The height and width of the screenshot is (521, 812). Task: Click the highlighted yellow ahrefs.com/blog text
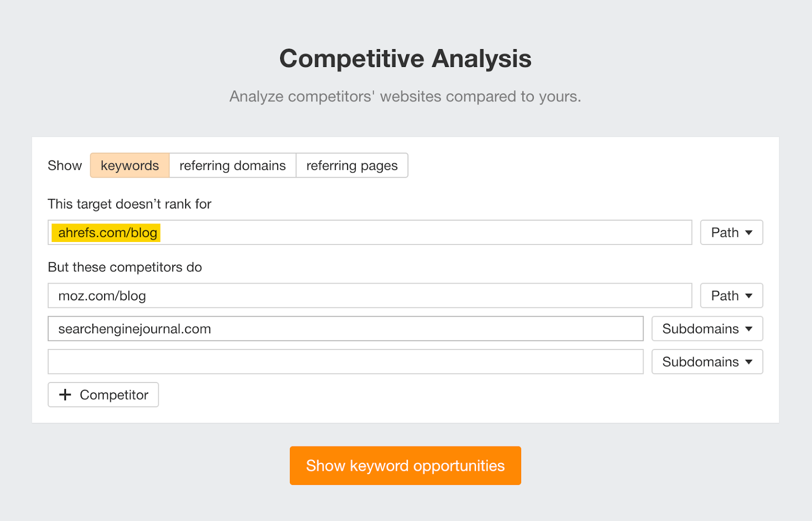coord(105,233)
